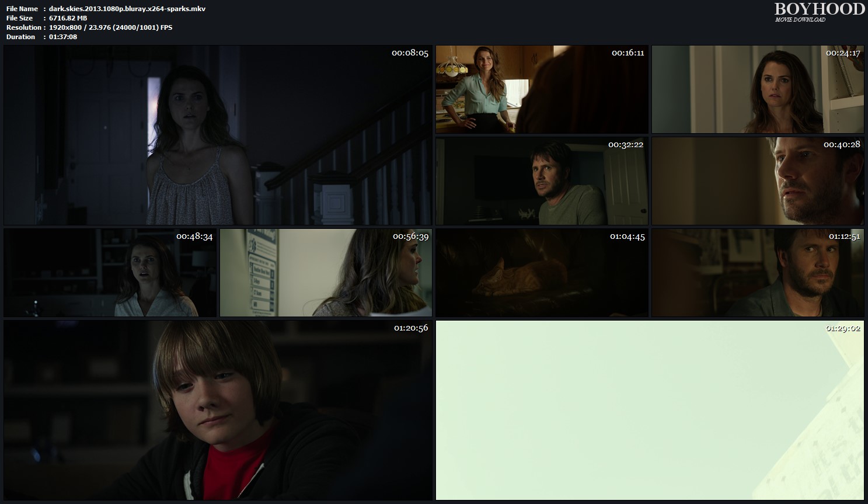Select the resolution text 1920x800 / 23.976 FPS
Image resolution: width=868 pixels, height=504 pixels.
(x=111, y=27)
